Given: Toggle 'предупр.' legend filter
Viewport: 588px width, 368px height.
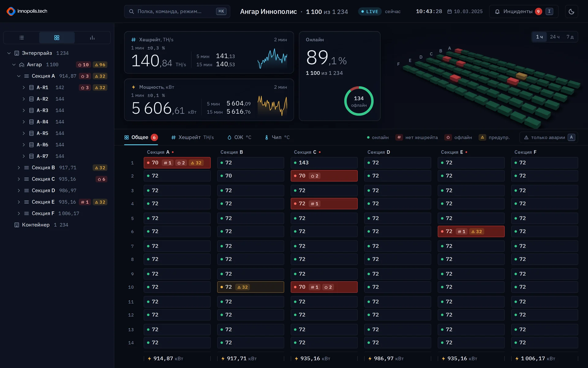Looking at the screenshot, I should 494,137.
